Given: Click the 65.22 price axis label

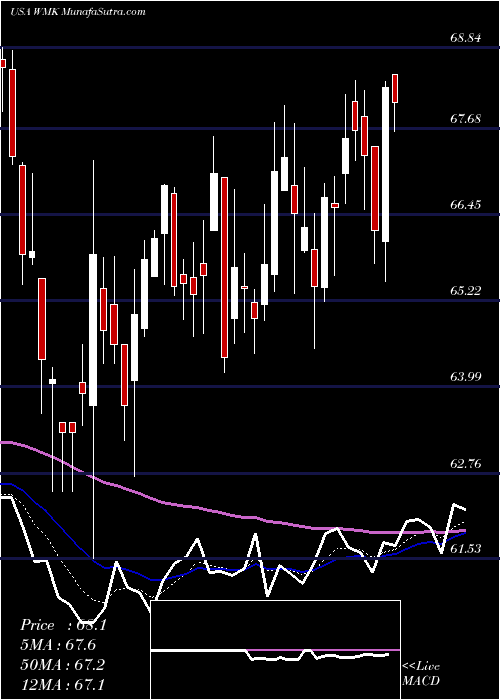Looking at the screenshot, I should [465, 291].
